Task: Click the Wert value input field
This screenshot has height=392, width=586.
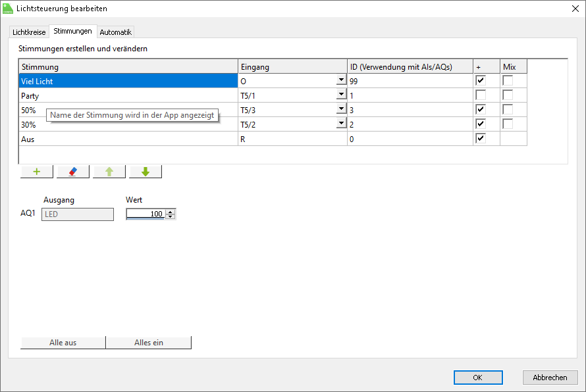Action: (146, 214)
